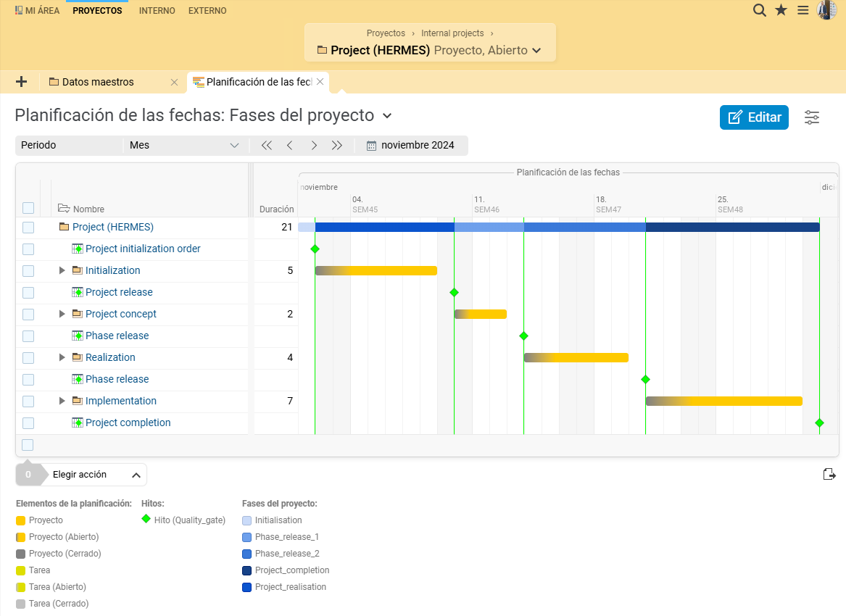
Task: Expand the Implementation phase
Action: click(62, 401)
